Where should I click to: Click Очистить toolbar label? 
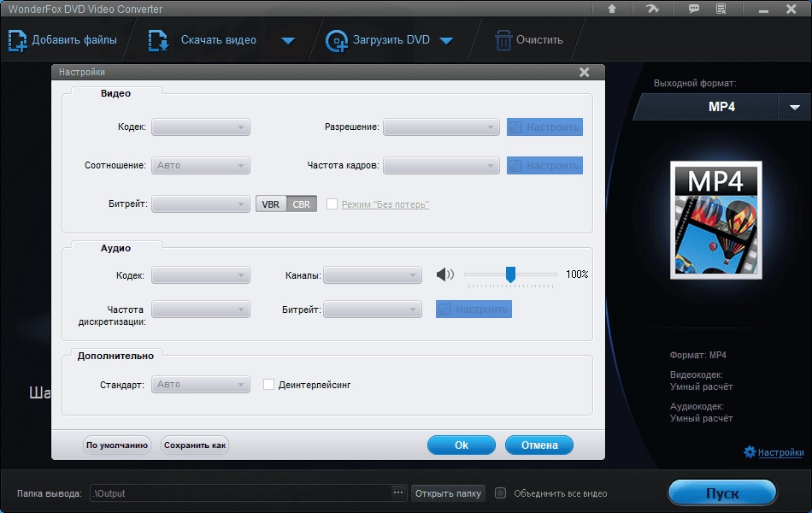point(539,40)
